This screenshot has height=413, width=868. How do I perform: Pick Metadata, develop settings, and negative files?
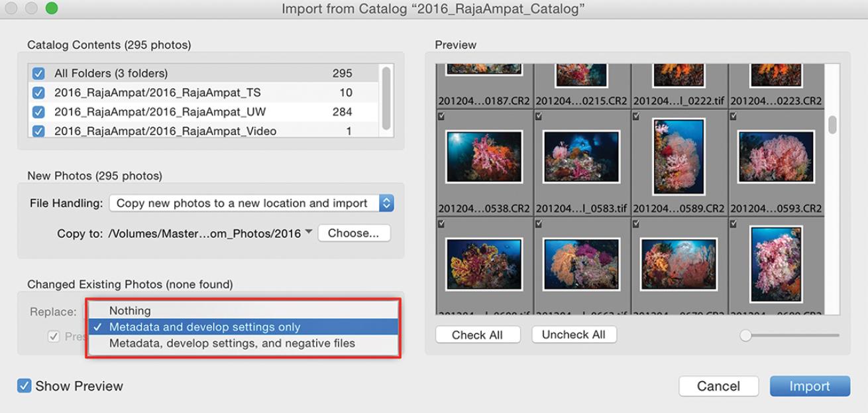point(232,343)
